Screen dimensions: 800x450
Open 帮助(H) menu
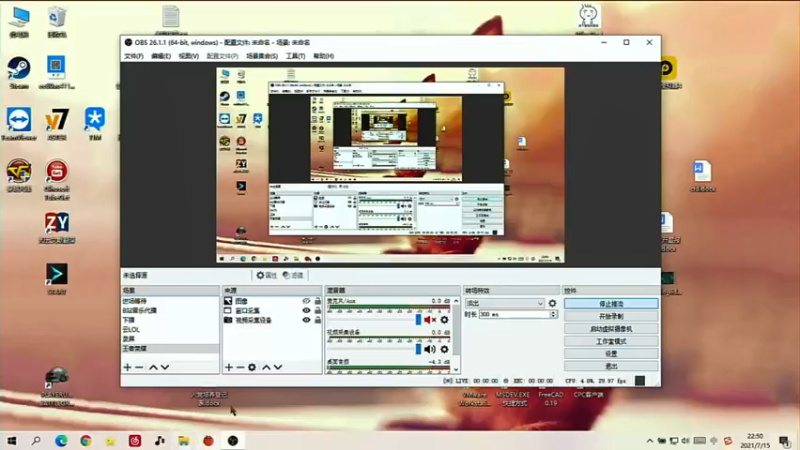point(323,56)
